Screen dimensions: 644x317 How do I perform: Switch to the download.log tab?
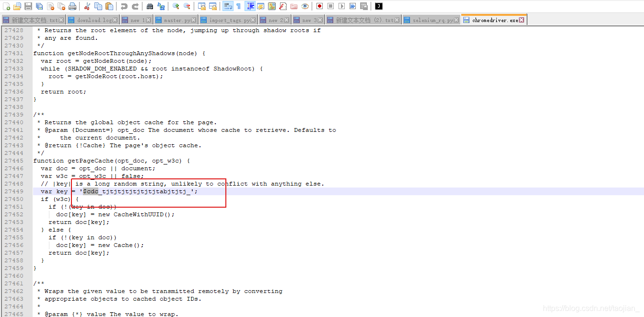(92, 20)
